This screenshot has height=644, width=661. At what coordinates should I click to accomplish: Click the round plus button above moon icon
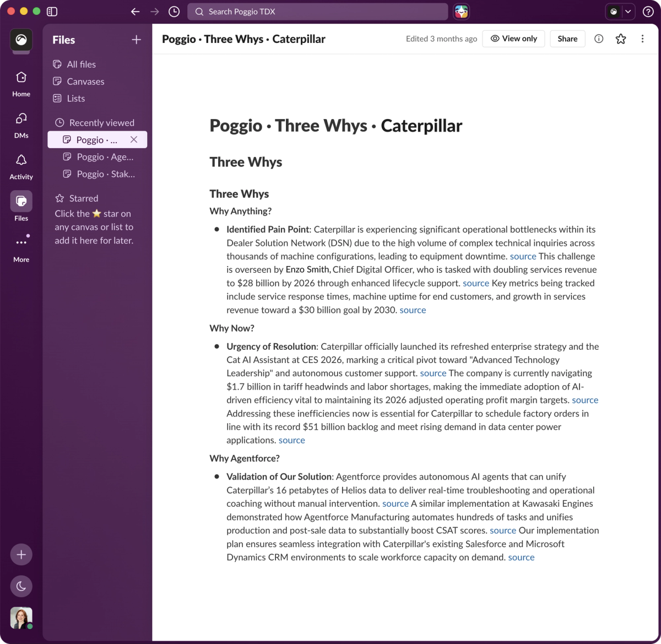click(21, 555)
